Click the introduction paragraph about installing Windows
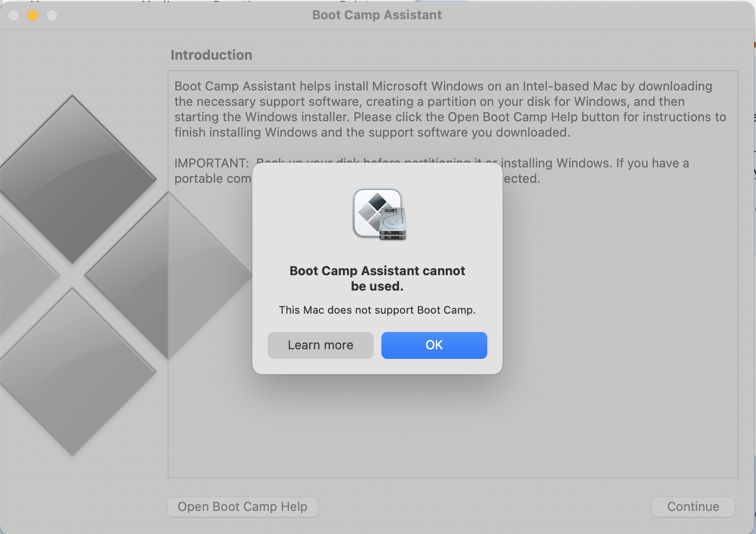756x534 pixels. coord(450,109)
